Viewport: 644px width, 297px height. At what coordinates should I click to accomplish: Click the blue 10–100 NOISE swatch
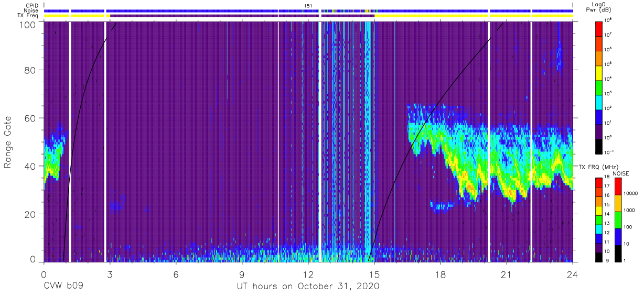point(618,237)
